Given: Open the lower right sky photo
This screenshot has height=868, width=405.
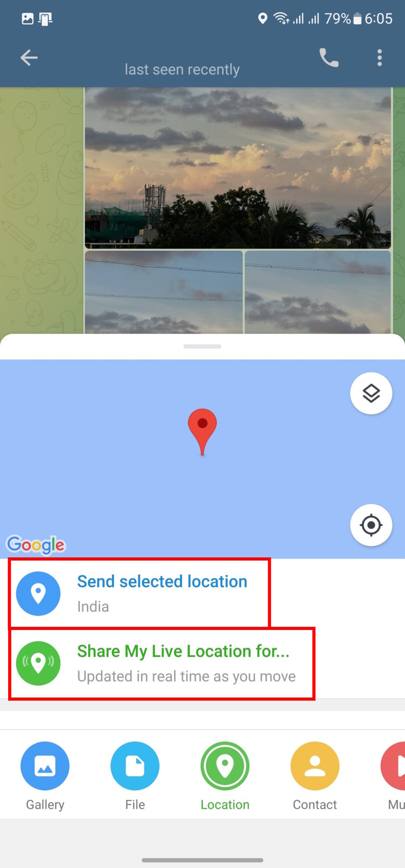Looking at the screenshot, I should click(318, 292).
